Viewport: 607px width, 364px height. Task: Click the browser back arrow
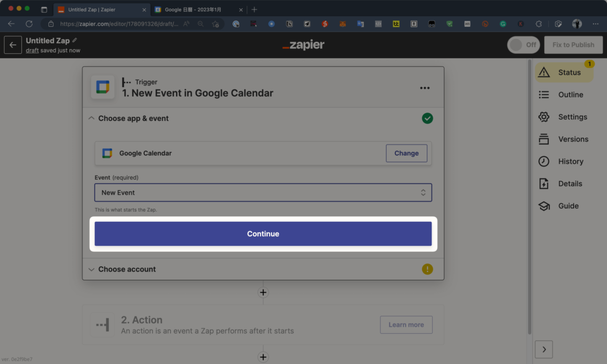tap(11, 24)
